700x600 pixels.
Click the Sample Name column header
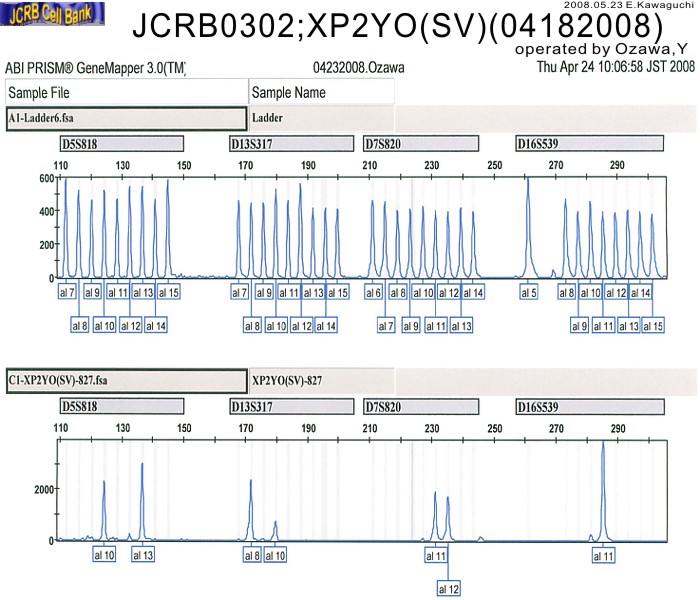pos(320,92)
